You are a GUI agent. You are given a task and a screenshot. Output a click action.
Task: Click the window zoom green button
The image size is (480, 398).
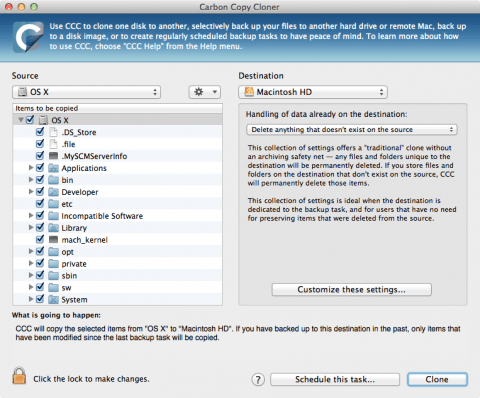pos(34,7)
